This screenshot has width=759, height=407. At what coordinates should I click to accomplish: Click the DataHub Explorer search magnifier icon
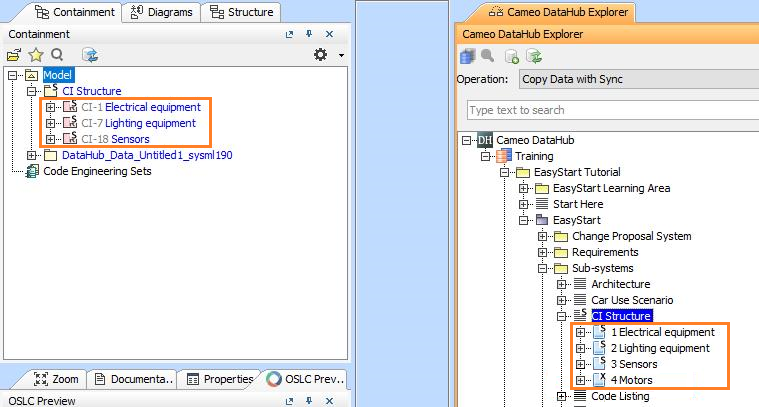(487, 56)
